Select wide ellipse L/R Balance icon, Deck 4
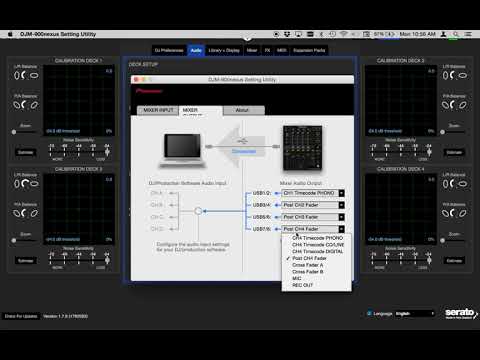The width and height of the screenshot is (480, 360). click(x=463, y=184)
